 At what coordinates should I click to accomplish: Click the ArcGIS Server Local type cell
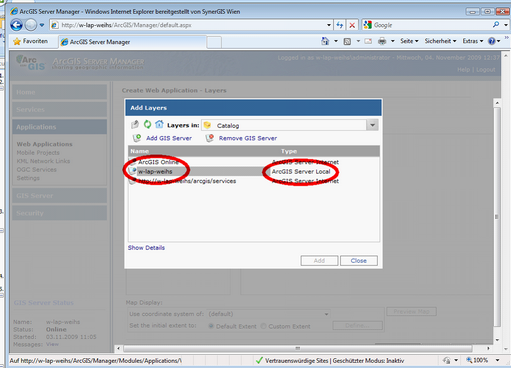click(x=301, y=171)
